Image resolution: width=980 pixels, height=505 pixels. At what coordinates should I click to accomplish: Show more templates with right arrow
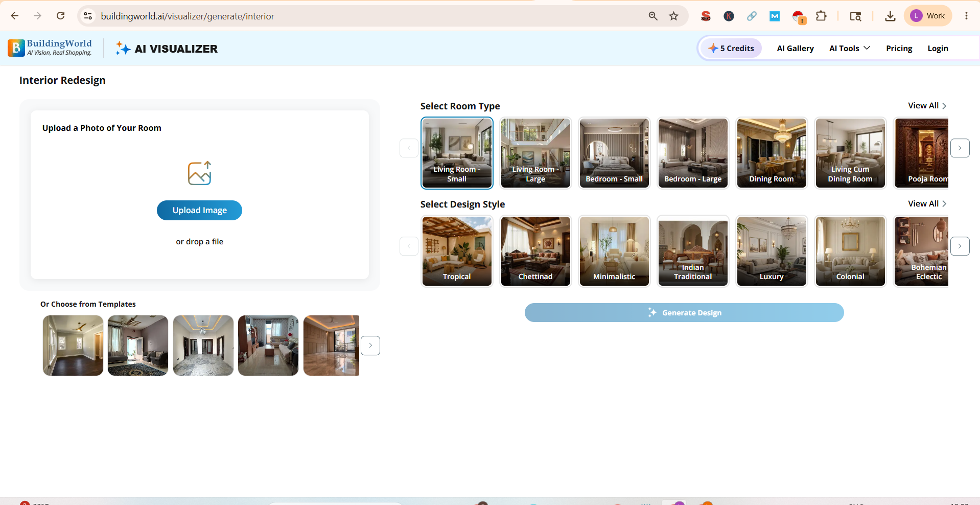tap(370, 346)
